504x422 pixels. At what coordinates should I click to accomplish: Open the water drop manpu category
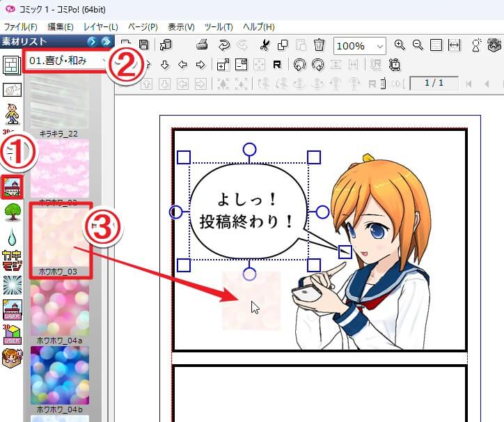(x=13, y=237)
